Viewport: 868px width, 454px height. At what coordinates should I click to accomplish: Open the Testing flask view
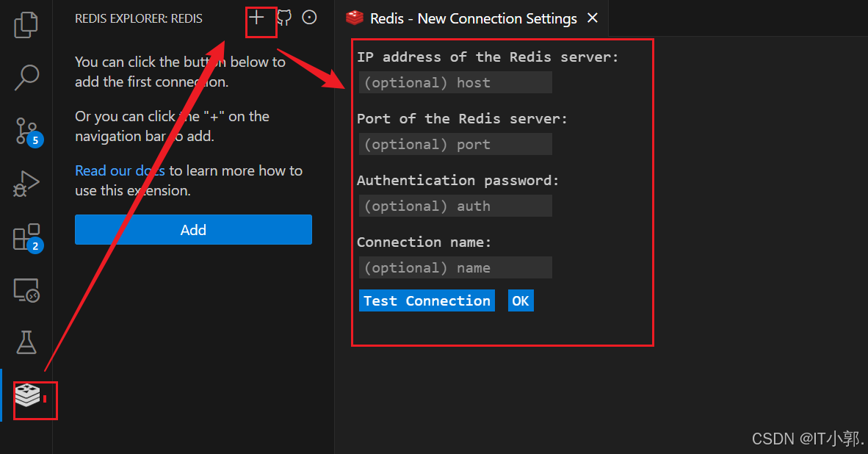26,343
